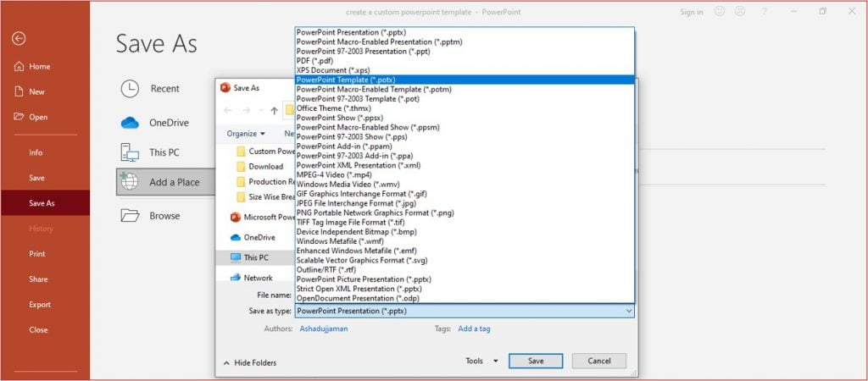Click the Browse folder option

(x=150, y=216)
